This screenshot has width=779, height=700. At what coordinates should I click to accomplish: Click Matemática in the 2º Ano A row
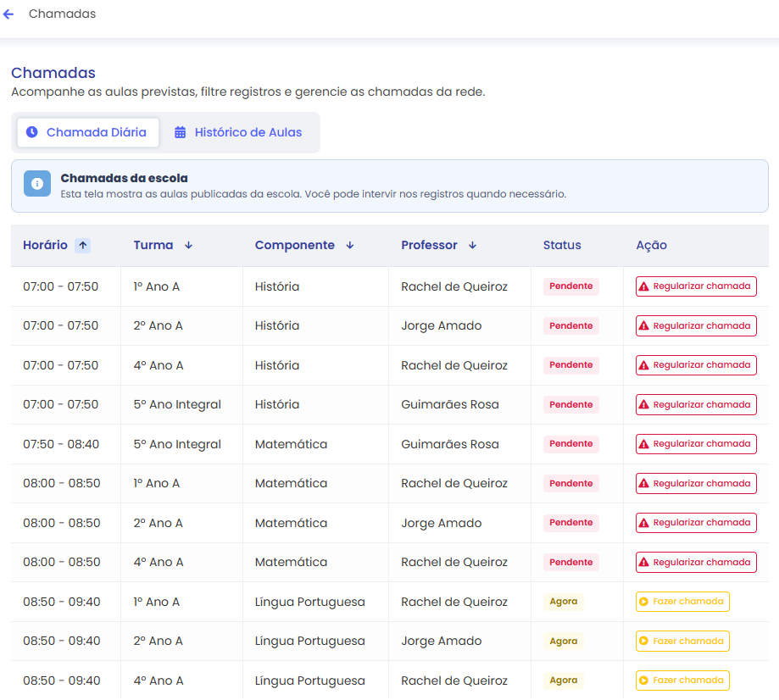click(291, 523)
